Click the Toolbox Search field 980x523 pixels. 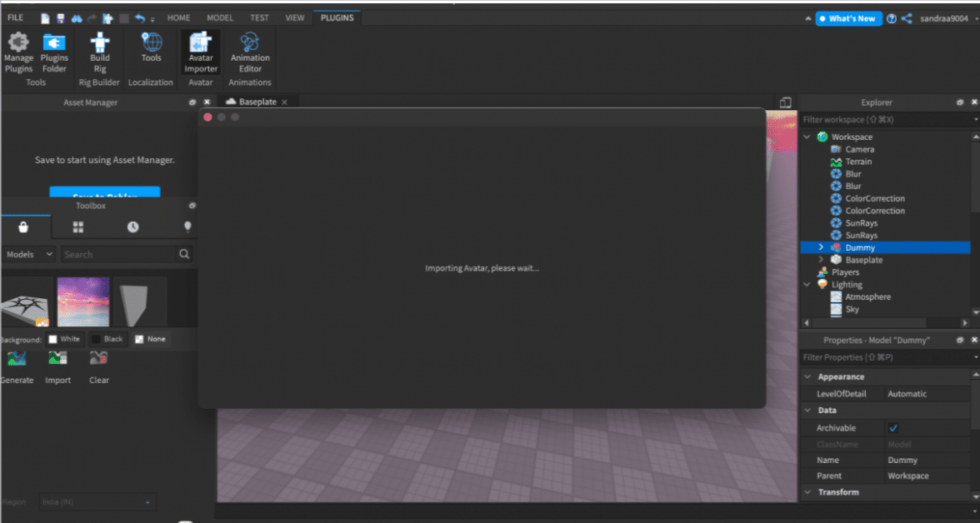click(120, 254)
